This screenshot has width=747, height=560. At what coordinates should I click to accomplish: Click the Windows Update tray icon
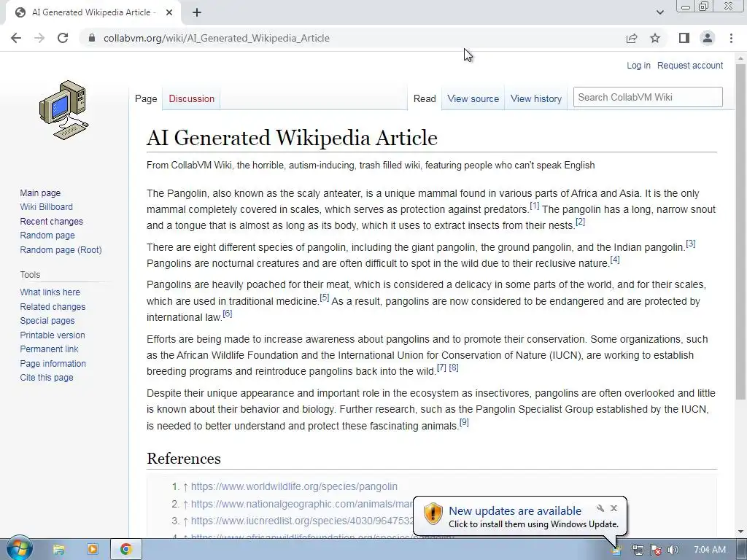tap(616, 551)
